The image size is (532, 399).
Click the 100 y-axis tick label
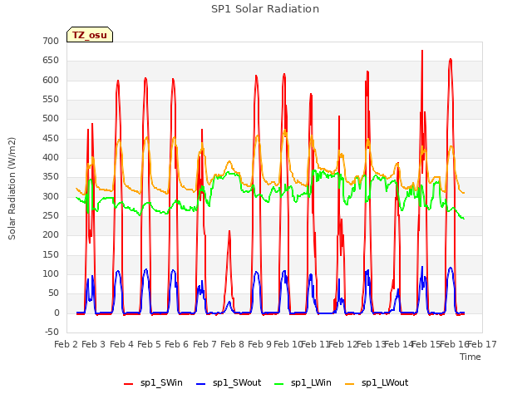pos(51,274)
